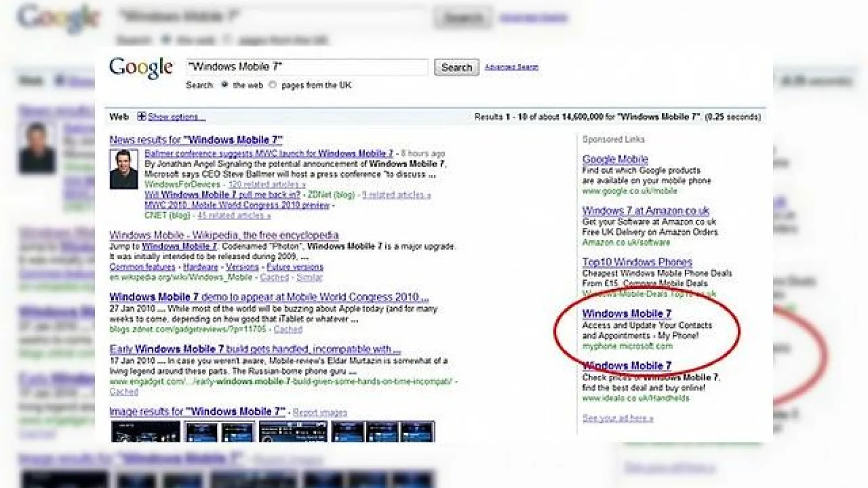Open MWC 2010 Mobile World Congress preview
This screenshot has width=868, height=488.
pos(237,205)
